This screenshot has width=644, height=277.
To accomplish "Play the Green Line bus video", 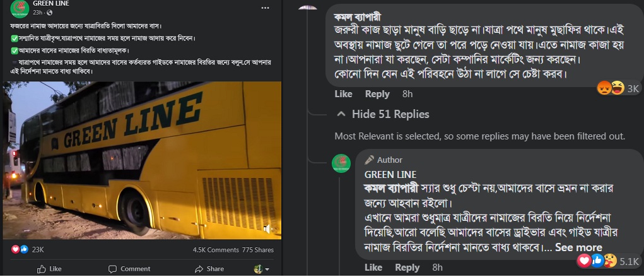I will [141, 160].
